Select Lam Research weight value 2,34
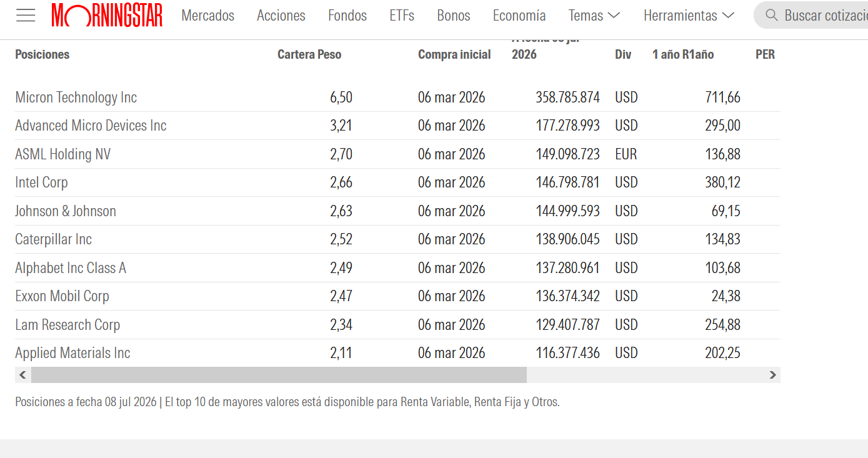This screenshot has height=458, width=868. 341,325
